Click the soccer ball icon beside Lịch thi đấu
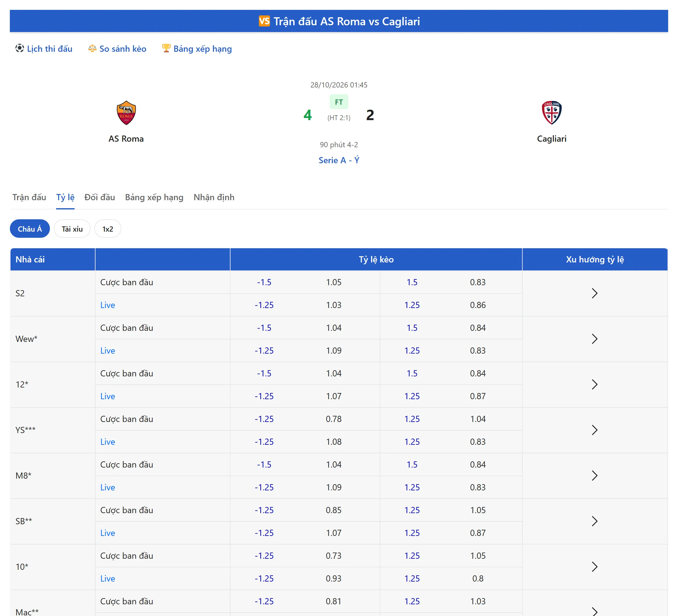Screen dimensions: 678x616 pyautogui.click(x=19, y=48)
